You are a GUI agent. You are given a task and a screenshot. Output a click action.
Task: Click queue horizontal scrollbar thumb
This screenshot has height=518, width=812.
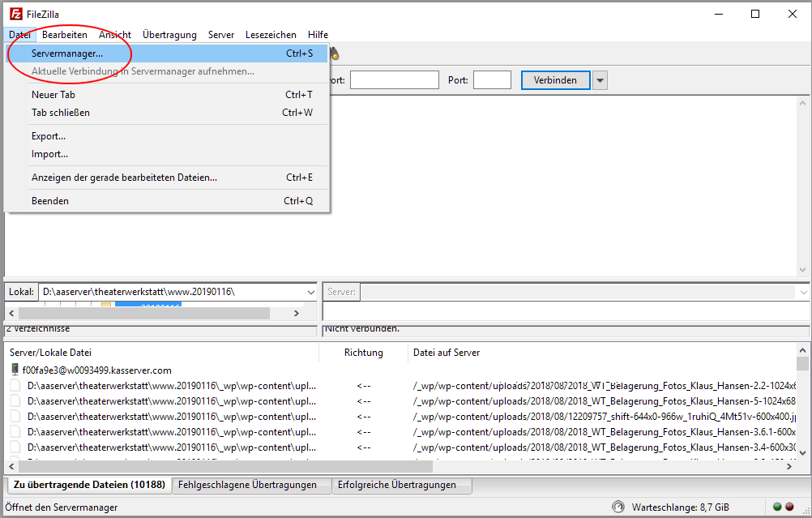tap(225, 466)
